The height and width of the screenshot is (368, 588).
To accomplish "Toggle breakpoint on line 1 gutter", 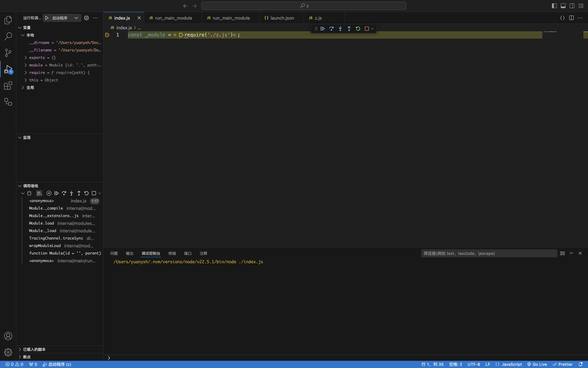I will tap(107, 35).
